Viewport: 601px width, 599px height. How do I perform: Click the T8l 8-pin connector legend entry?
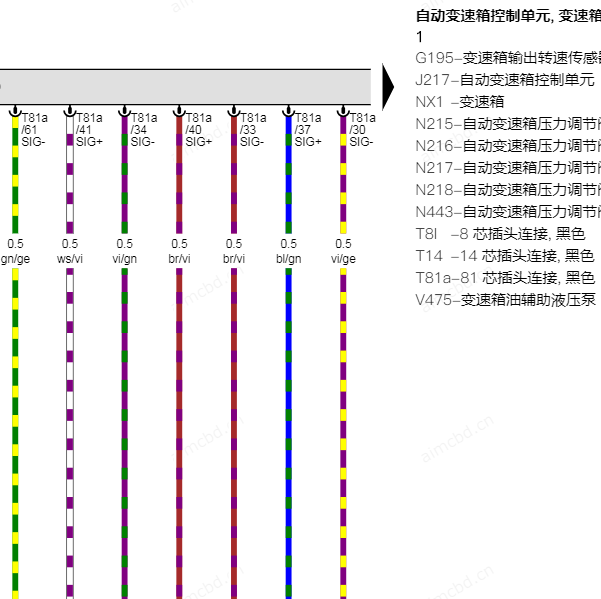[x=500, y=233]
